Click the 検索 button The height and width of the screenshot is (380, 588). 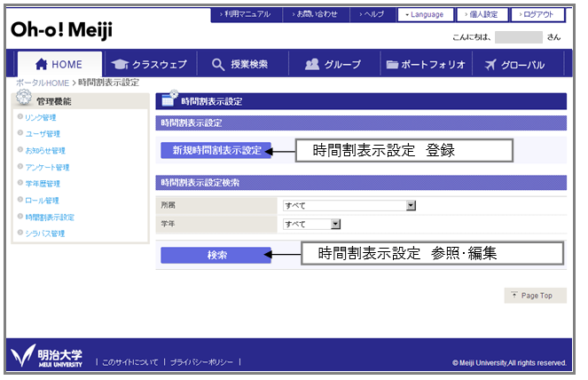click(216, 256)
